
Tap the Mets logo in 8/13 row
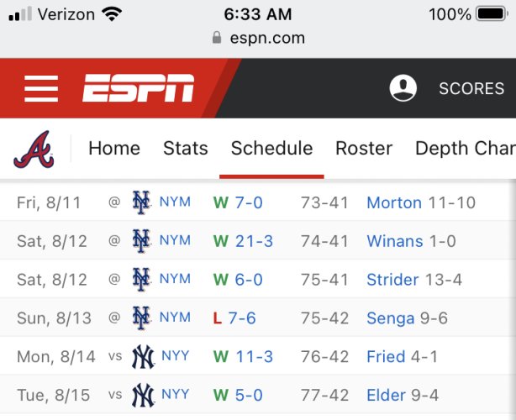point(141,318)
